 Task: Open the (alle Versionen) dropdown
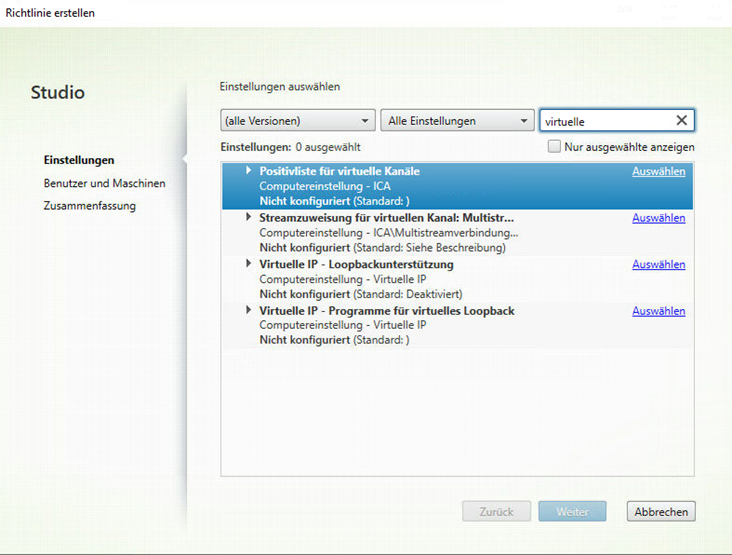tap(297, 121)
